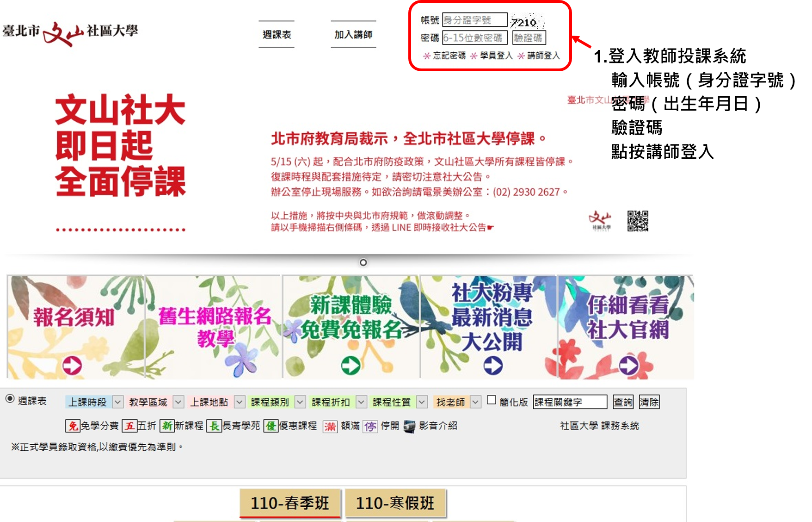Click the 社區大學 課務系統 text
Viewport: 812px width, 522px height.
(x=599, y=426)
